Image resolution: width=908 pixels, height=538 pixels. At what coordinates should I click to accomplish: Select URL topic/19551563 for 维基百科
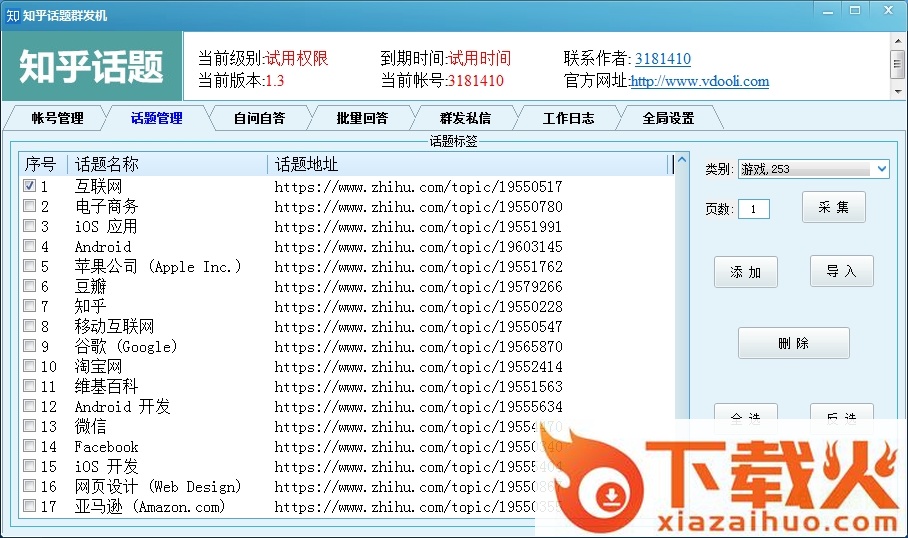[x=418, y=387]
